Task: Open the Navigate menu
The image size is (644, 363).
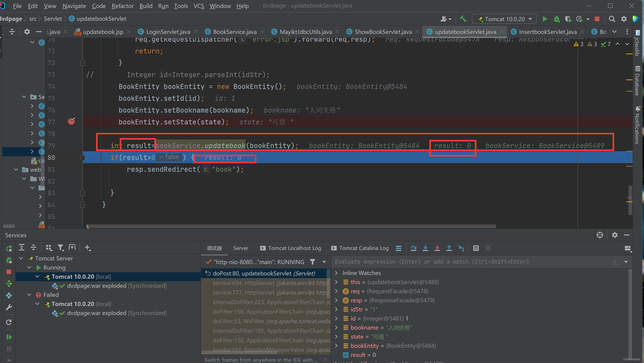Action: pyautogui.click(x=74, y=6)
